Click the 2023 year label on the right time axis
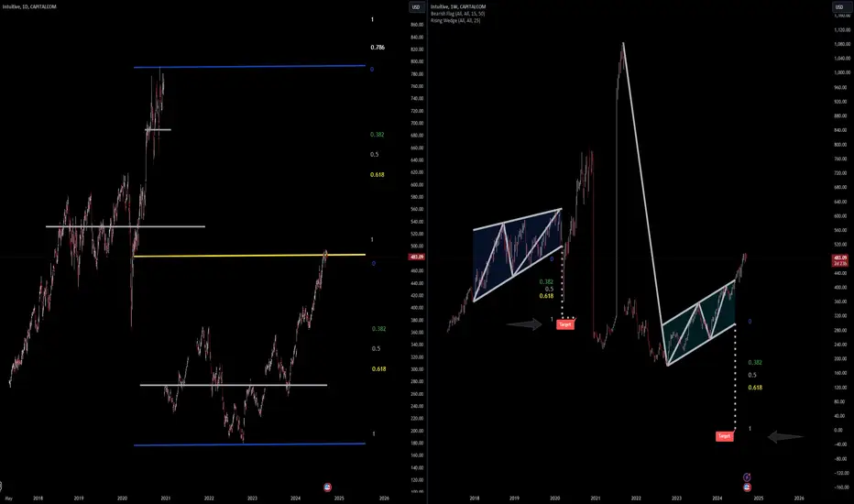 point(676,498)
